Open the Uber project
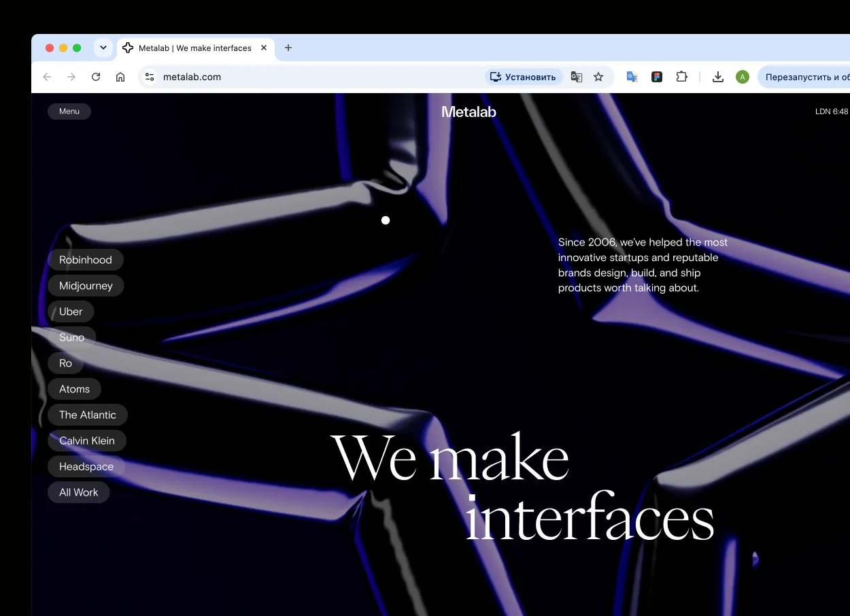 [71, 311]
